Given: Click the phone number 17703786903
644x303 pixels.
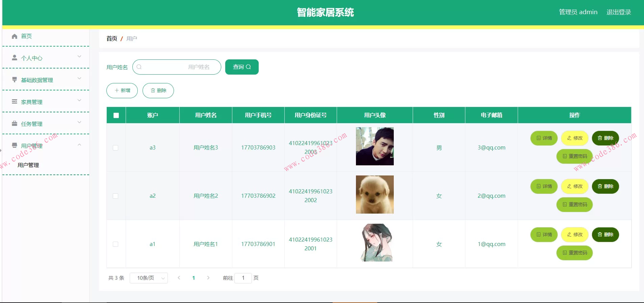Looking at the screenshot, I should [258, 147].
